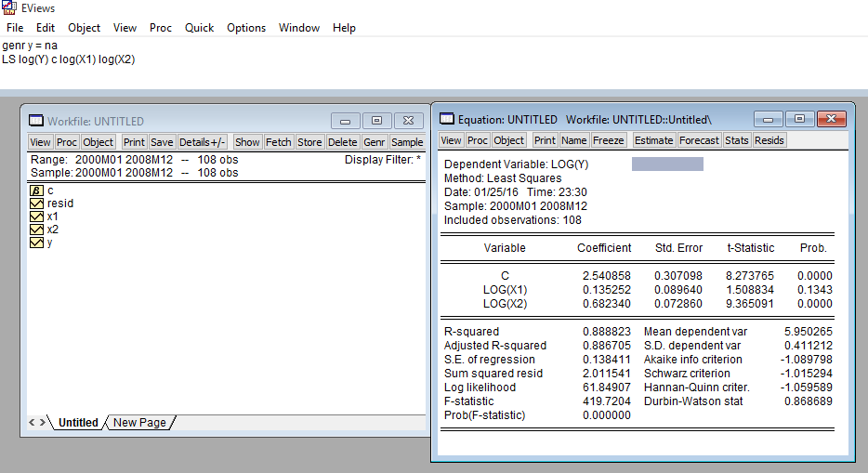
Task: Select the x2 series icon
Action: click(37, 230)
